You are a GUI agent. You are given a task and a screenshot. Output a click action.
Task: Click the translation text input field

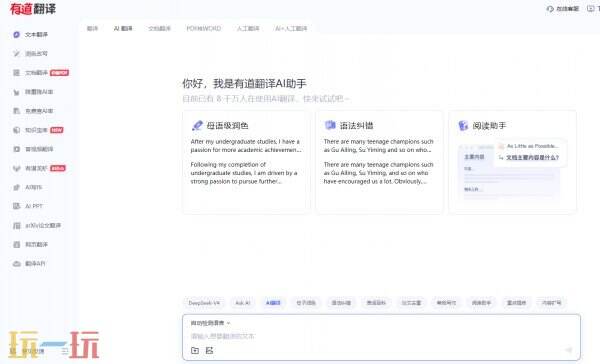click(x=381, y=336)
